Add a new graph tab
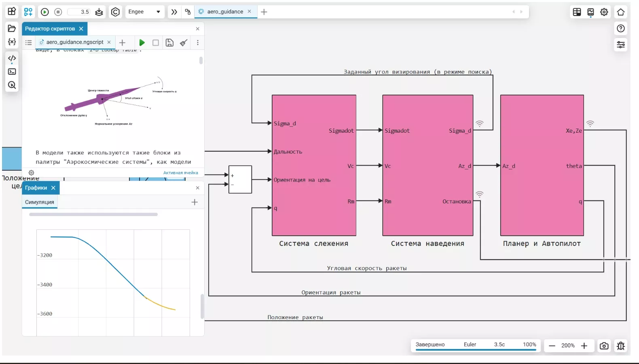Screen dimensions: 639x364 [x=195, y=202]
